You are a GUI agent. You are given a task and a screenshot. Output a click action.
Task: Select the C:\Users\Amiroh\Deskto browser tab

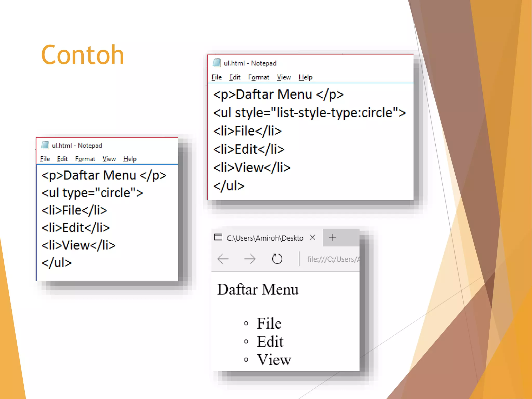pos(264,238)
